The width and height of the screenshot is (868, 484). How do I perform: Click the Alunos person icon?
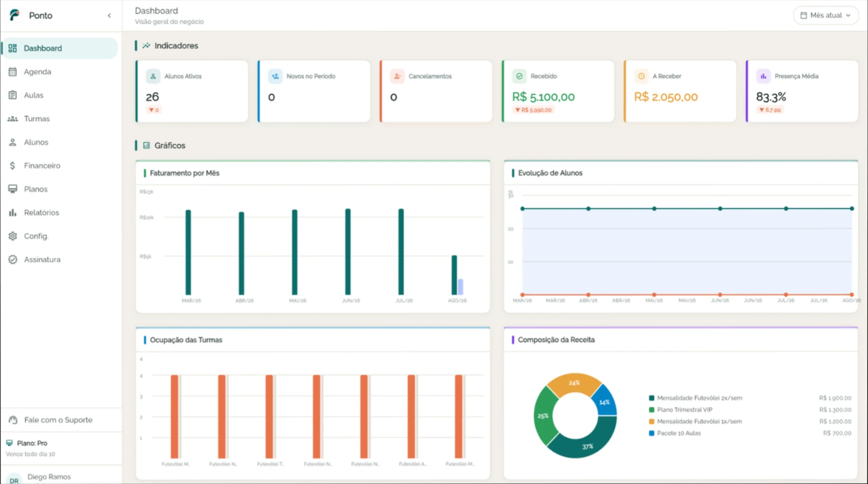pyautogui.click(x=13, y=142)
